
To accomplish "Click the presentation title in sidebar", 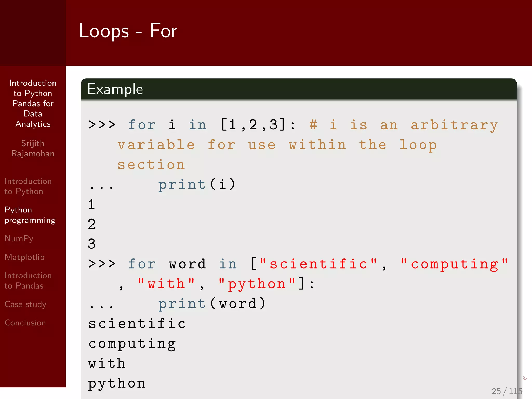I will tap(33, 103).
